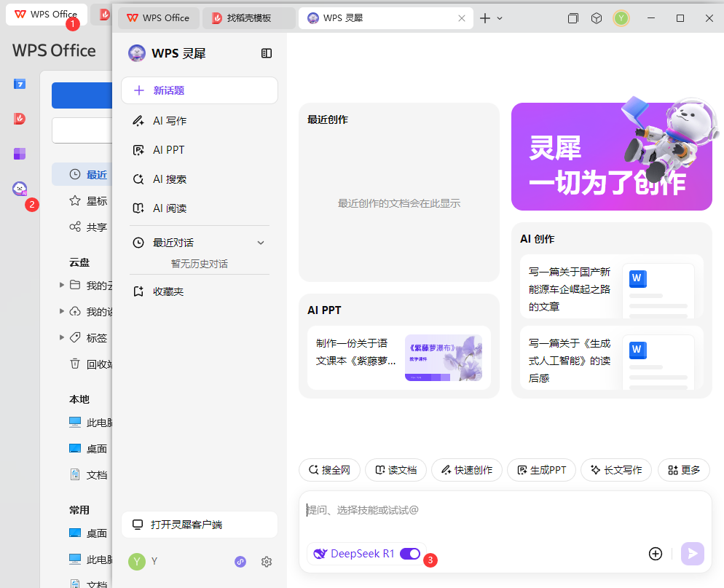Expand the 我的云 folder arrow in back window
The width and height of the screenshot is (724, 588).
[x=61, y=285]
